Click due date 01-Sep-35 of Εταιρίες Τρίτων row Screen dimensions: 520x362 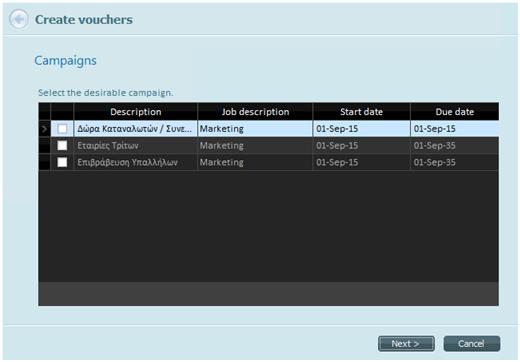(x=455, y=145)
